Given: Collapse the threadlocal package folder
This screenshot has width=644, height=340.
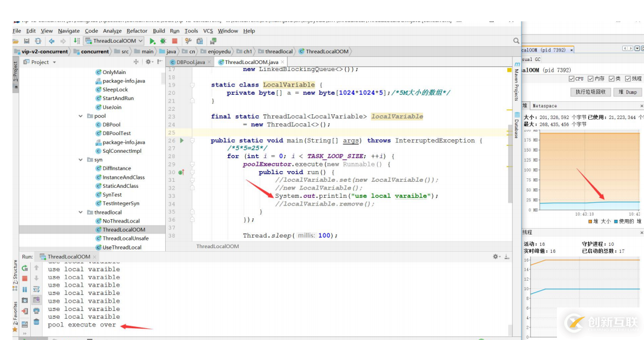Looking at the screenshot, I should click(x=80, y=212).
